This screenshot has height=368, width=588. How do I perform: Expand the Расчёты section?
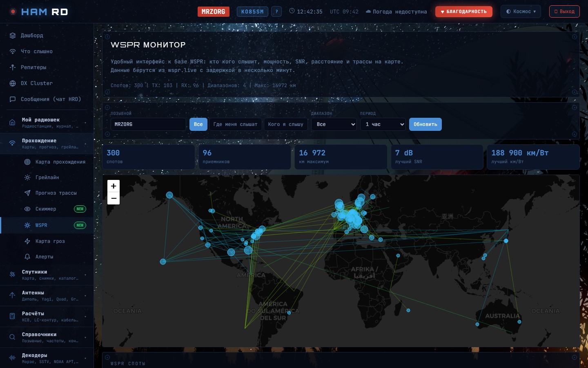pyautogui.click(x=47, y=316)
